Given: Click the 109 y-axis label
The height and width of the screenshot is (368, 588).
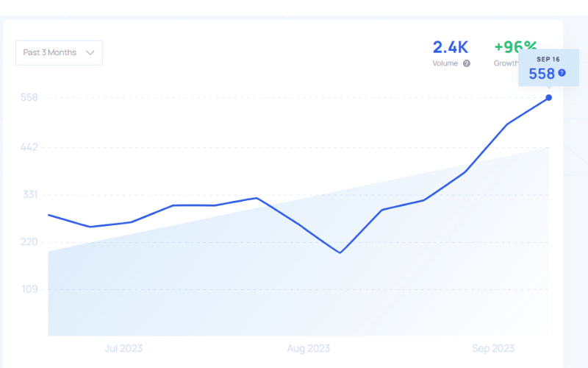Looking at the screenshot, I should (29, 289).
